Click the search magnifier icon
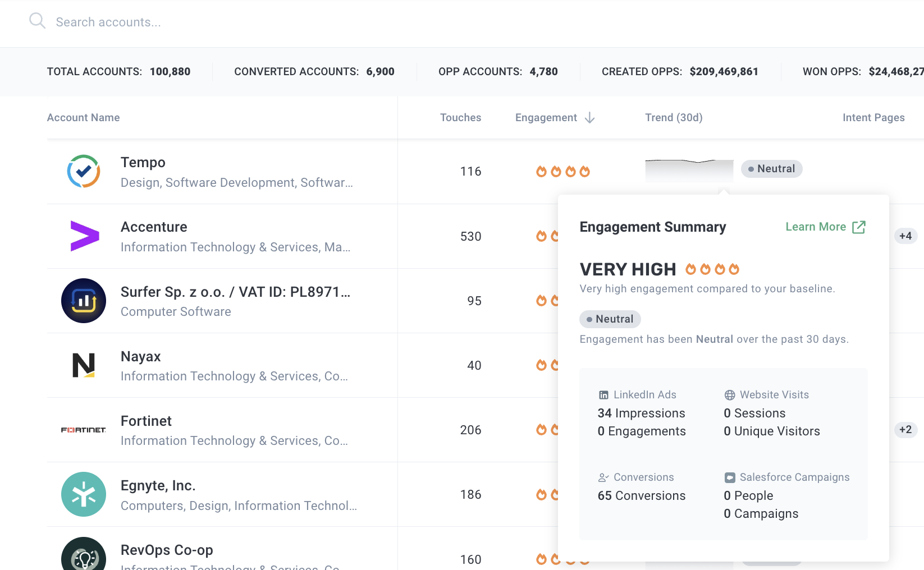Image resolution: width=924 pixels, height=570 pixels. pos(37,21)
